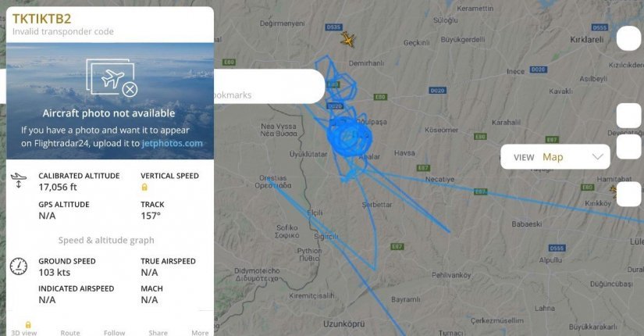The height and width of the screenshot is (336, 644).
Task: Click the top white map control button
Action: [629, 38]
